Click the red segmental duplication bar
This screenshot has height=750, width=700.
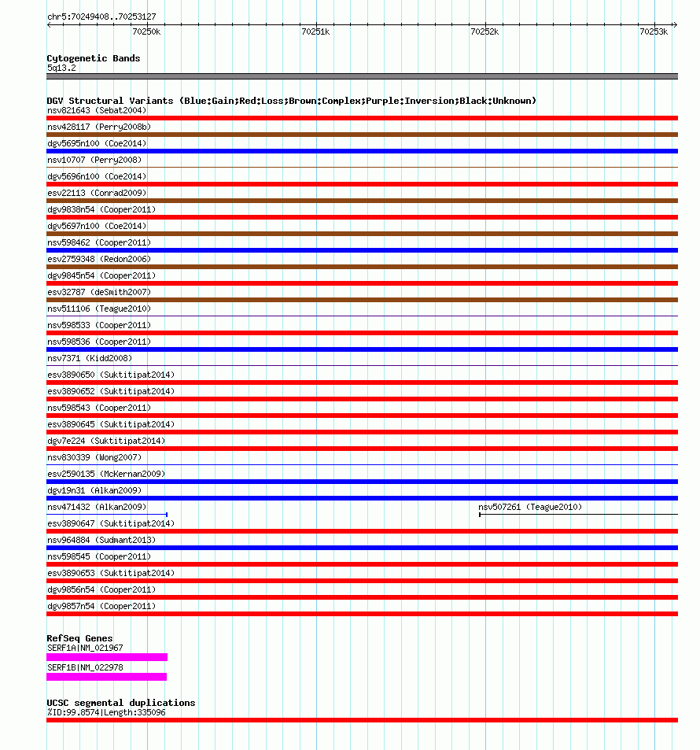[x=362, y=720]
